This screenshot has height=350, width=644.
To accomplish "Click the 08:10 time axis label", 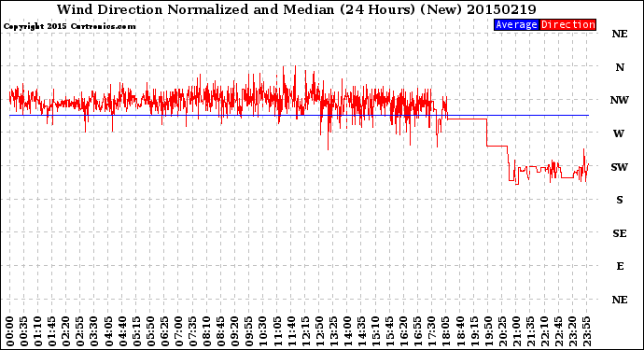I will click(206, 331).
